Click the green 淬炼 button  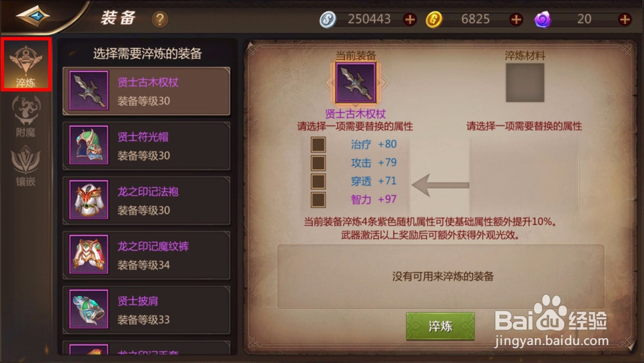pyautogui.click(x=440, y=326)
